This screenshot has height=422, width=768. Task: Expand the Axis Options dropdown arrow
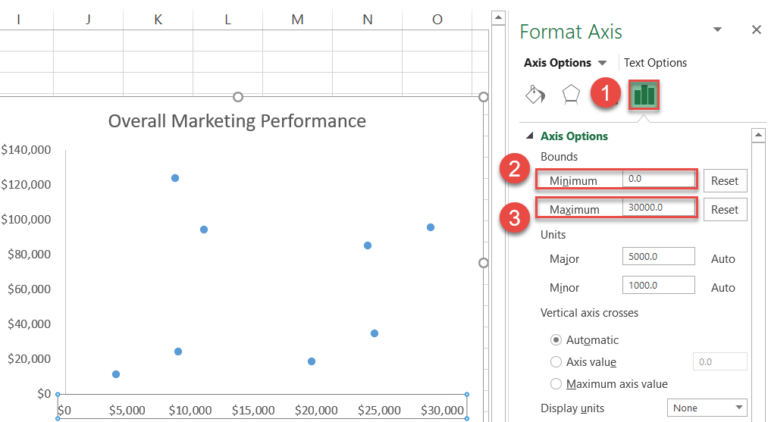[x=602, y=63]
